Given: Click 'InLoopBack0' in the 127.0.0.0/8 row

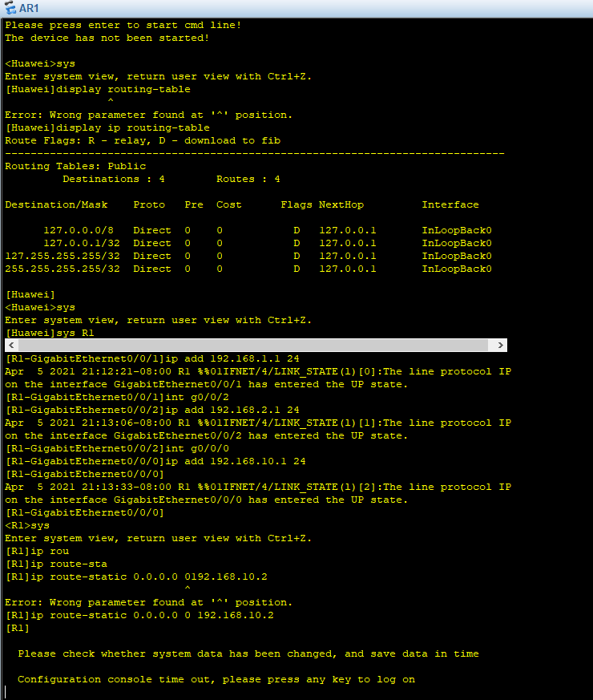Looking at the screenshot, I should pos(457,230).
